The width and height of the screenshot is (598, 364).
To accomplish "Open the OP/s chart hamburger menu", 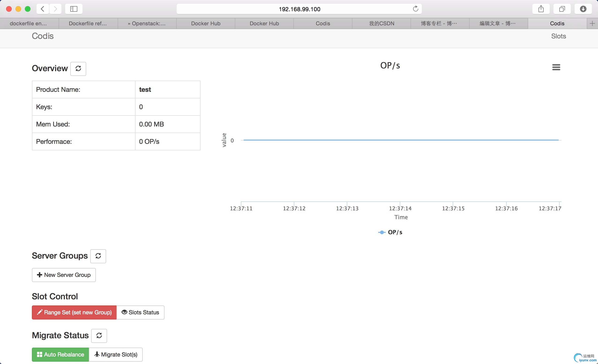I will 556,67.
